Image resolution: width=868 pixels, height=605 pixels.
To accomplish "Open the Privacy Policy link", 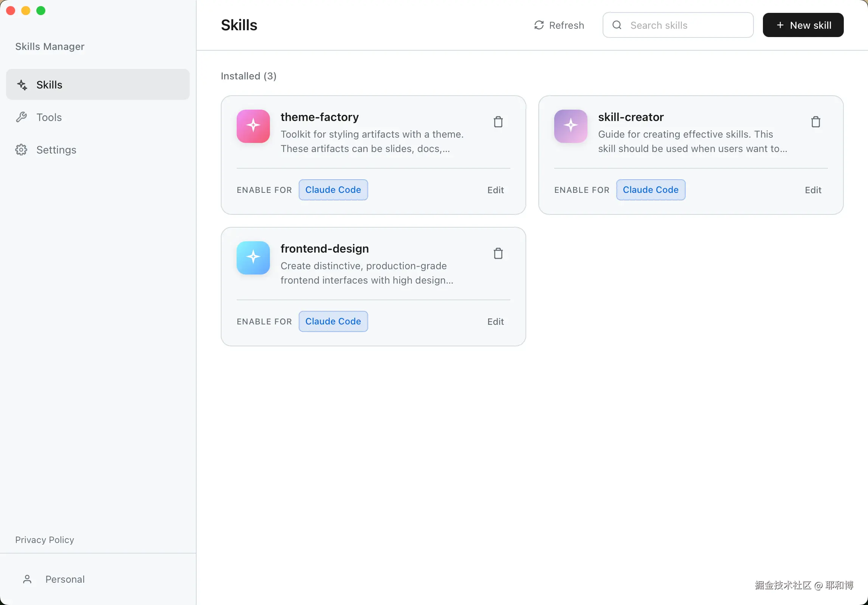I will point(45,540).
